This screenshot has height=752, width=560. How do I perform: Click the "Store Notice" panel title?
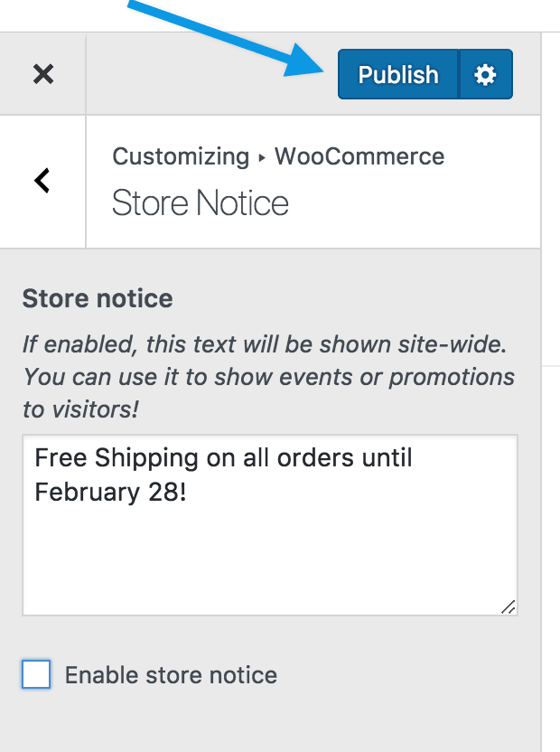200,203
